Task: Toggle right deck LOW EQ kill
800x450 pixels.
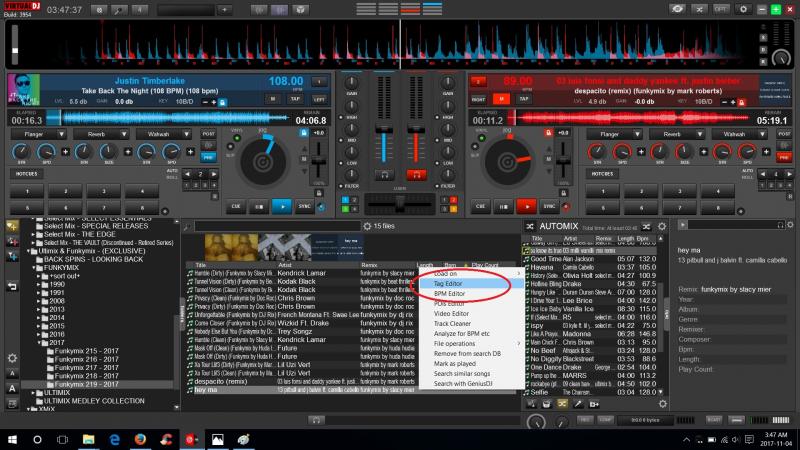Action: click(437, 163)
